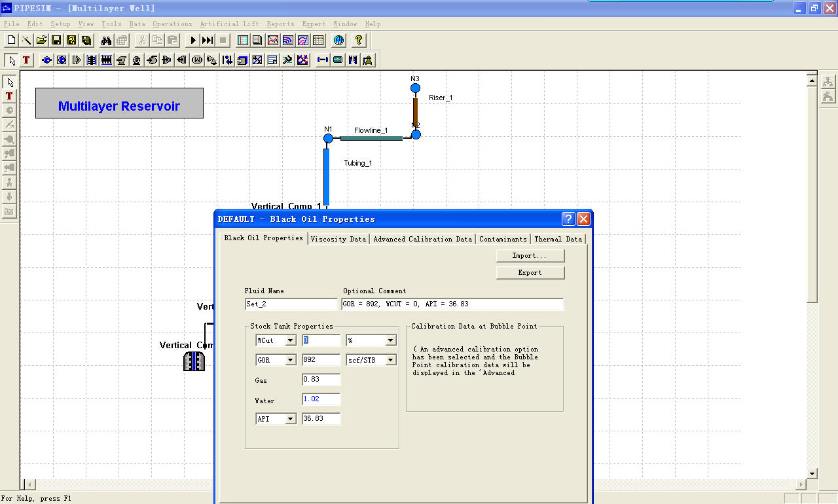Screen dimensions: 838x504
Task: Close the Black Oil Properties dialog
Action: (583, 219)
